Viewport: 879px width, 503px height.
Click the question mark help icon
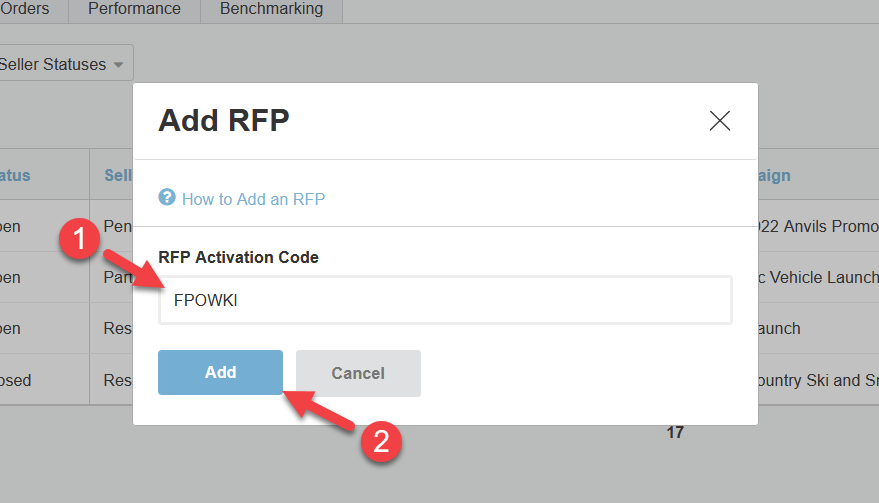[x=167, y=197]
